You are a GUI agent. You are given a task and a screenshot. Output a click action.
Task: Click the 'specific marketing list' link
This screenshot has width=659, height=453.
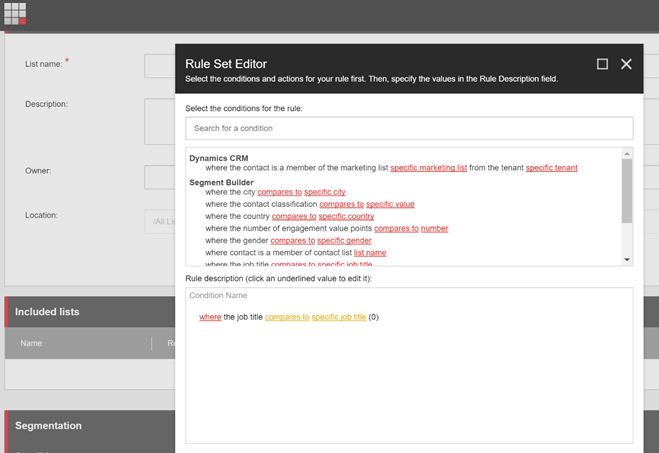(428, 168)
